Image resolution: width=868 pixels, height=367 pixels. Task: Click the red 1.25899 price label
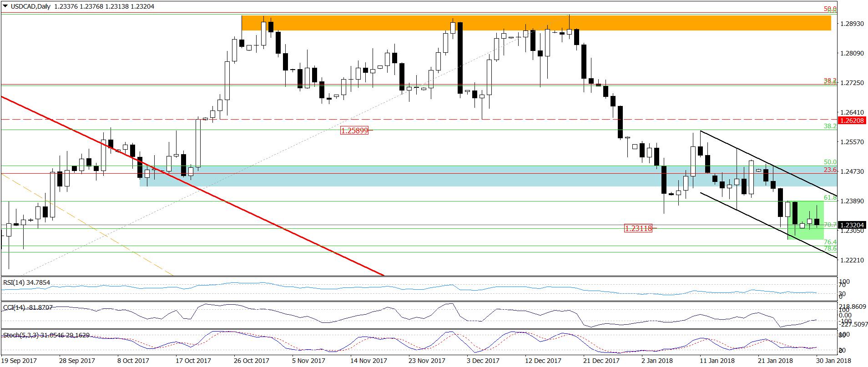354,131
